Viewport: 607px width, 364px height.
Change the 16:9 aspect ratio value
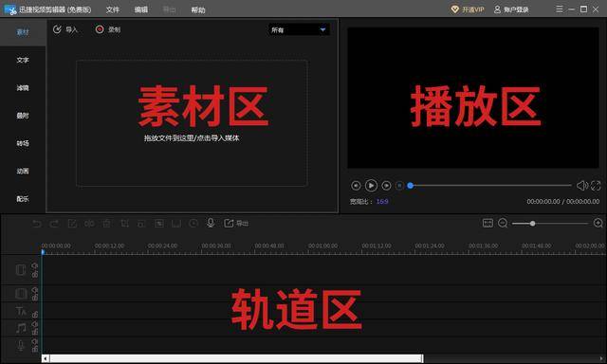pos(382,201)
